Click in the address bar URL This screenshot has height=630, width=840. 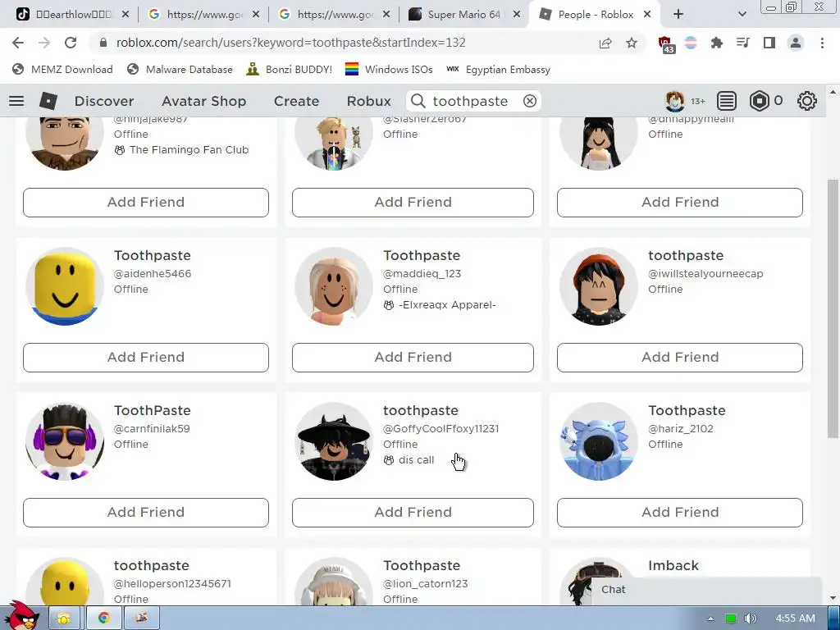290,43
